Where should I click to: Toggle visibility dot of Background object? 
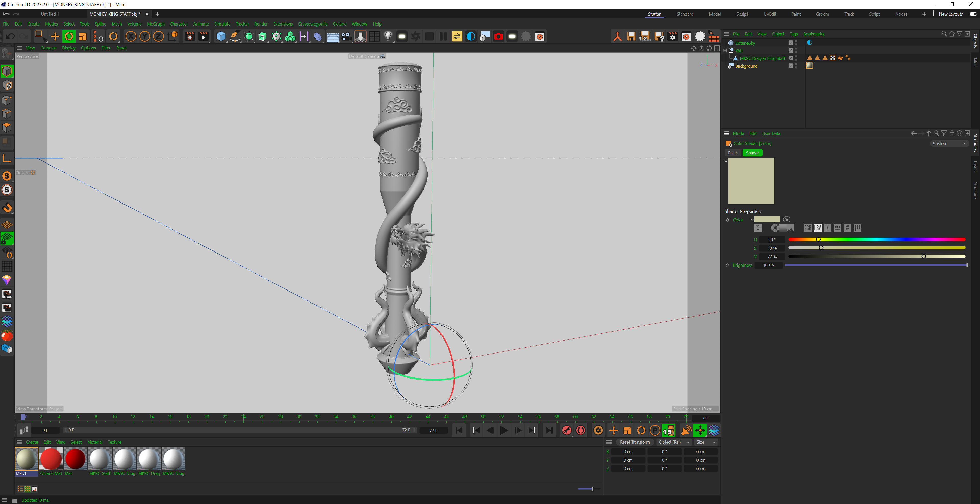click(796, 65)
